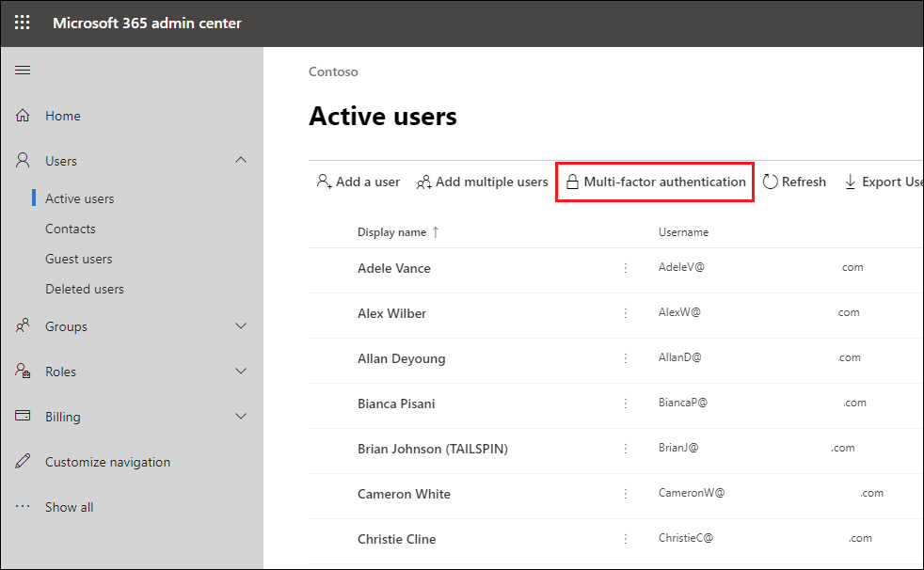Viewport: 924px width, 570px height.
Task: Open the Contacts page
Action: pos(71,229)
